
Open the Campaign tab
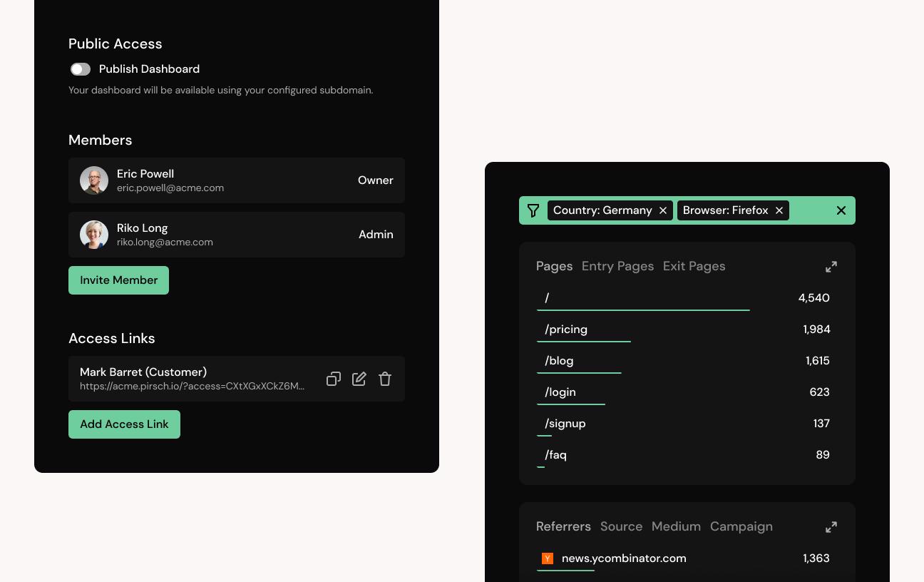pyautogui.click(x=741, y=526)
